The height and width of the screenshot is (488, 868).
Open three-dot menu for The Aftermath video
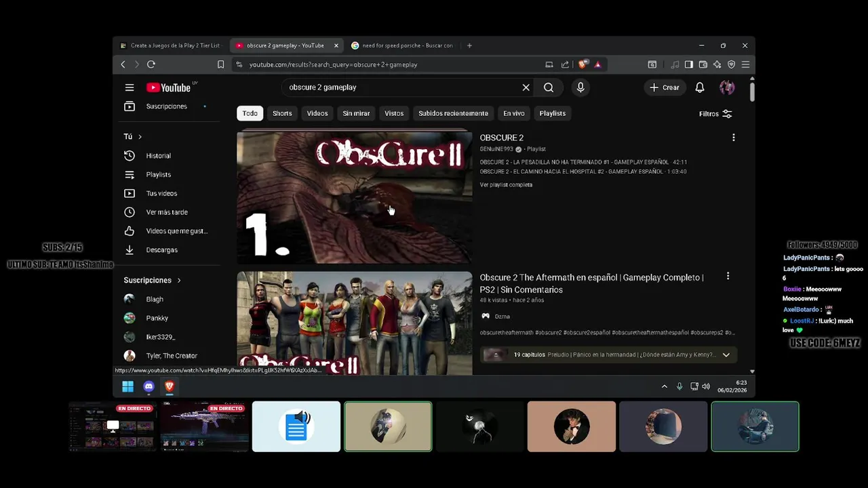tap(728, 277)
